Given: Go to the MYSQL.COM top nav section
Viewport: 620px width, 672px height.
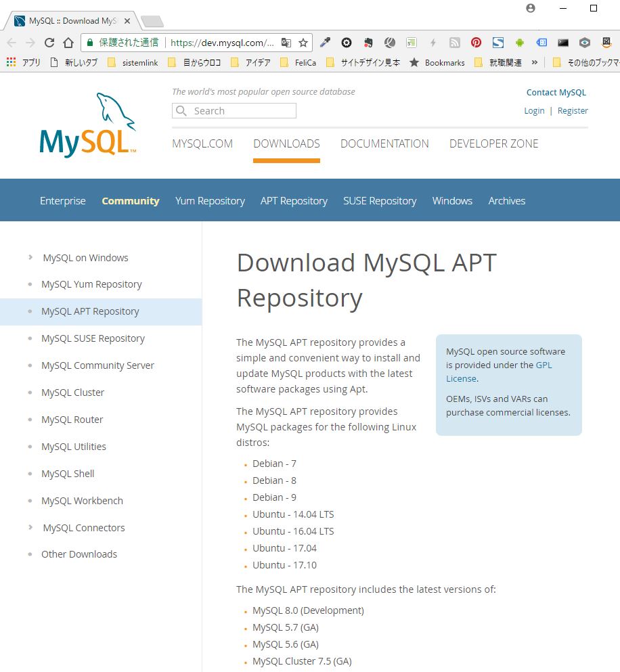Looking at the screenshot, I should 202,143.
